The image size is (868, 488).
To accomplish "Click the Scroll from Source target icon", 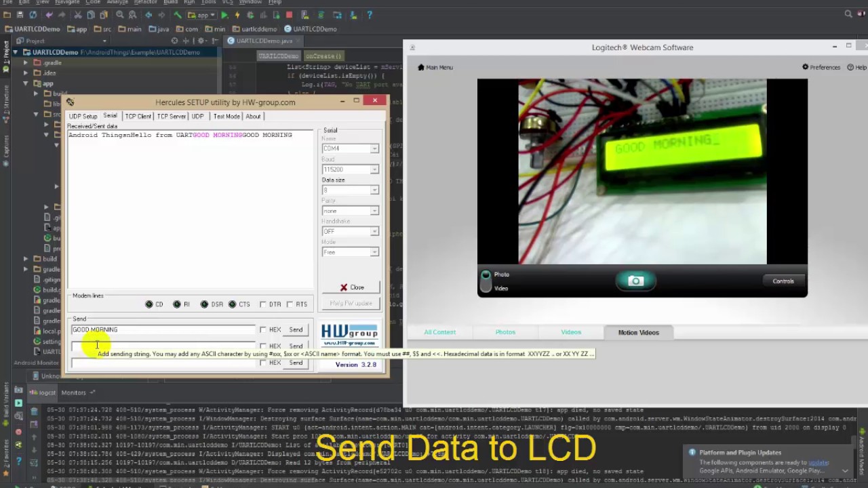I will [x=174, y=41].
